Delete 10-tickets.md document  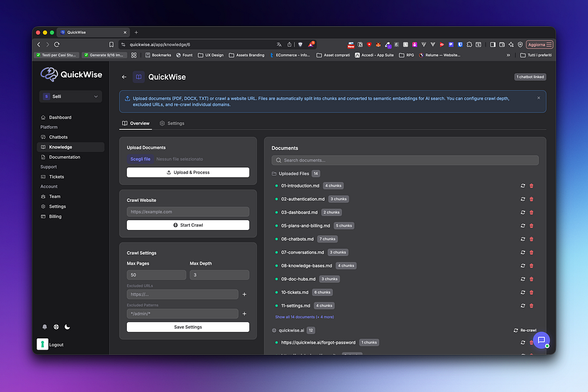(531, 292)
